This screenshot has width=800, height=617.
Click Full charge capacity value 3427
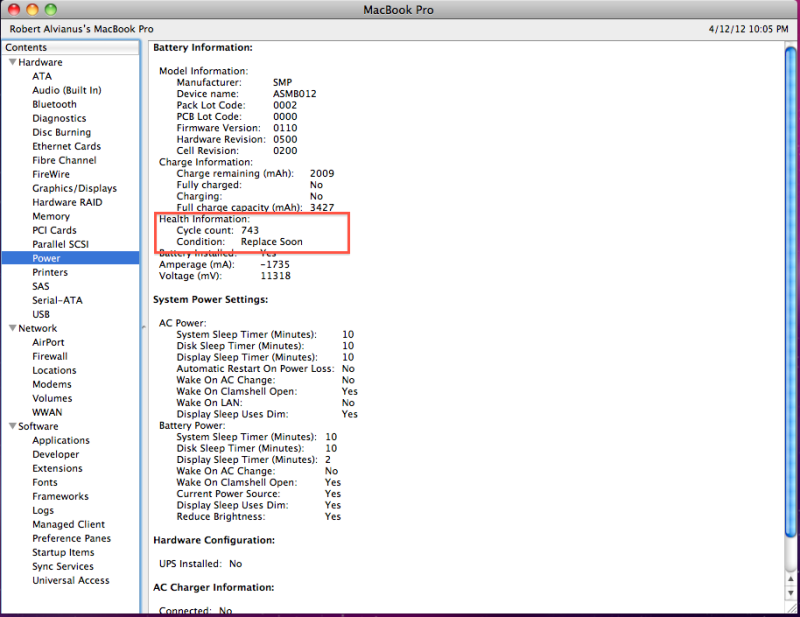(322, 208)
